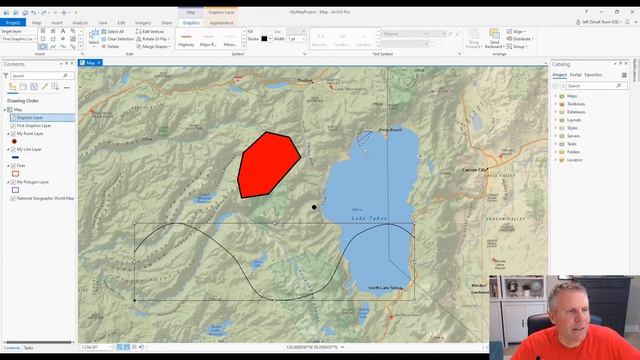Click the Select tool in Edit group
The width and height of the screenshot is (640, 360).
(x=94, y=38)
